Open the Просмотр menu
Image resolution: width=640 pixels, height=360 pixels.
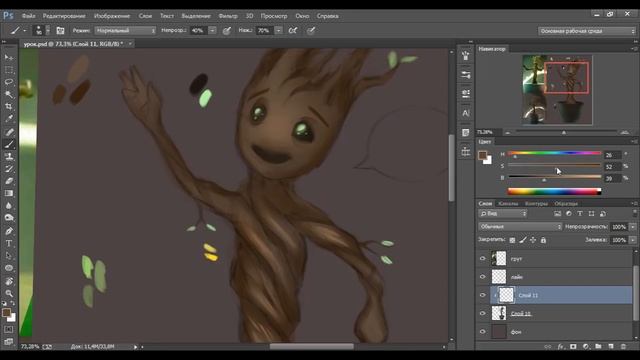pyautogui.click(x=274, y=16)
